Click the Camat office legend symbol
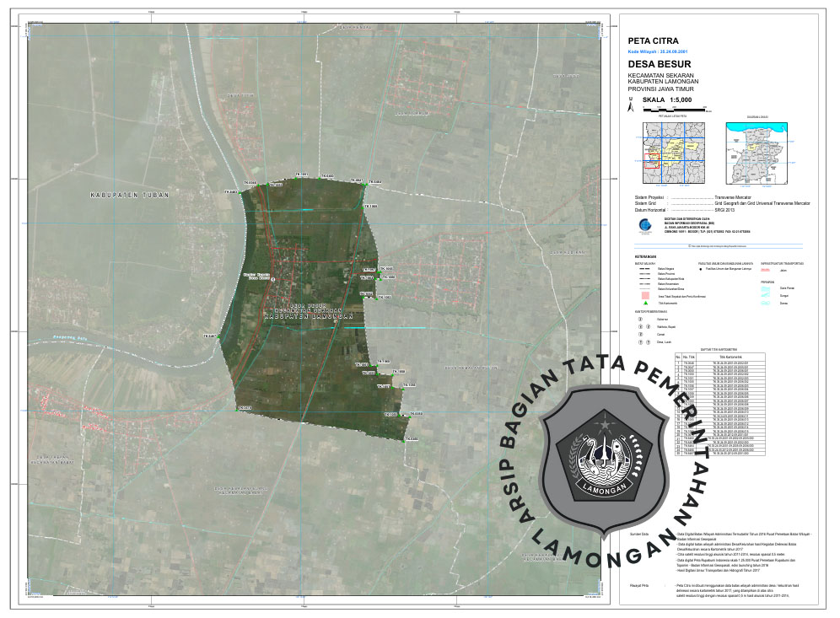The image size is (840, 618). tap(640, 335)
